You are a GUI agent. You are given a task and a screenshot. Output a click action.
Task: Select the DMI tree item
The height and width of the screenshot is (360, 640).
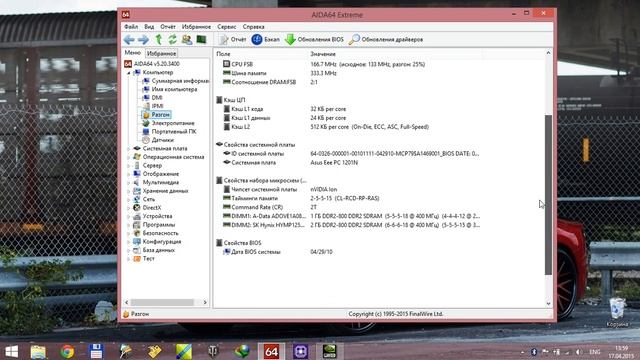click(152, 98)
